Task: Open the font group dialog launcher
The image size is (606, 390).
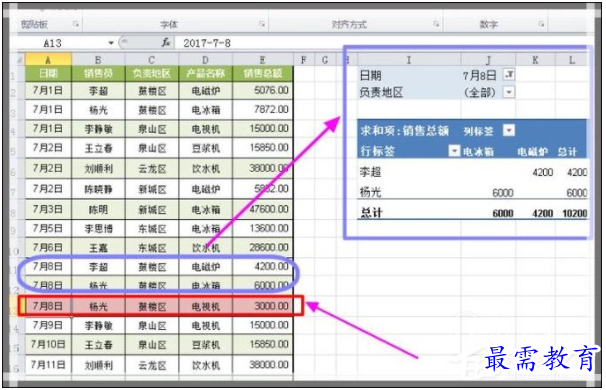Action: pyautogui.click(x=262, y=24)
